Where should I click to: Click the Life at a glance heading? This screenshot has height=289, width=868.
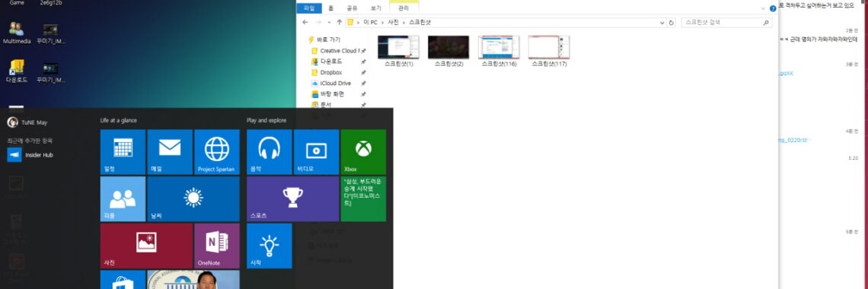pyautogui.click(x=119, y=120)
